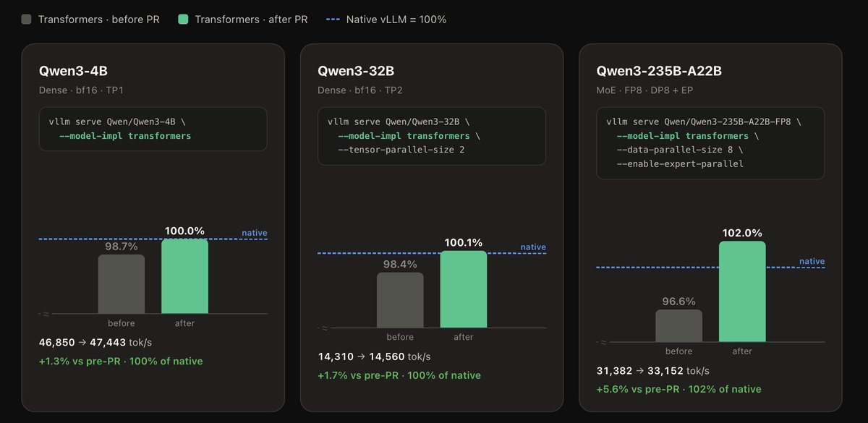Click the green 102.0% after bar

tap(742, 291)
